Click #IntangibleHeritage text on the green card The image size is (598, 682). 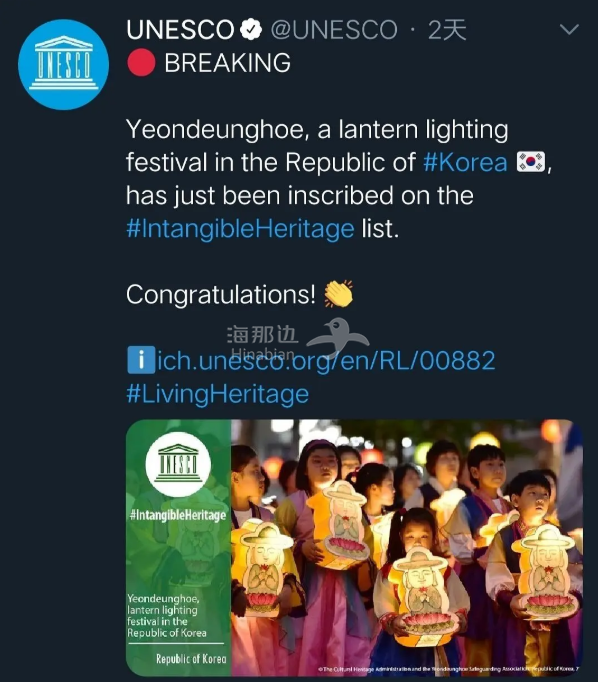pos(178,515)
